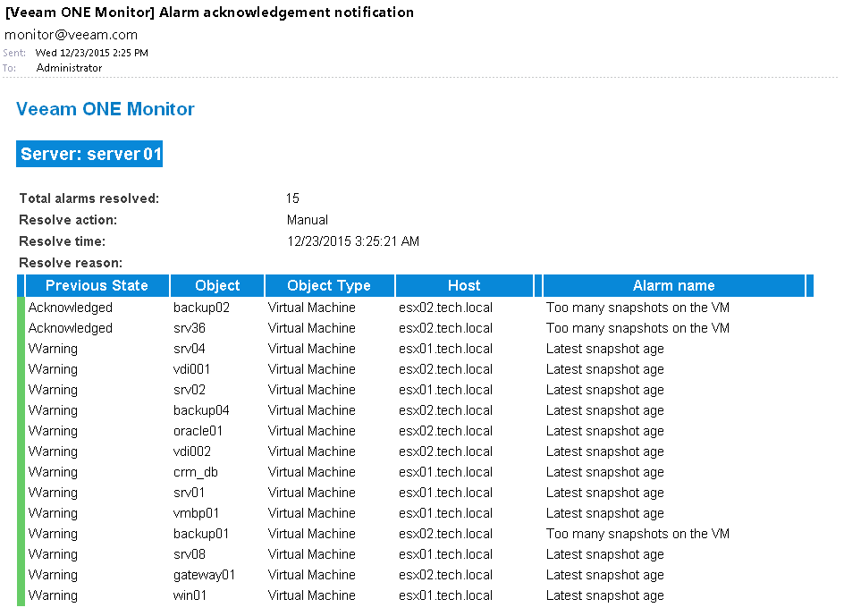
Task: Click the Total alarms resolved value 15
Action: click(x=292, y=198)
